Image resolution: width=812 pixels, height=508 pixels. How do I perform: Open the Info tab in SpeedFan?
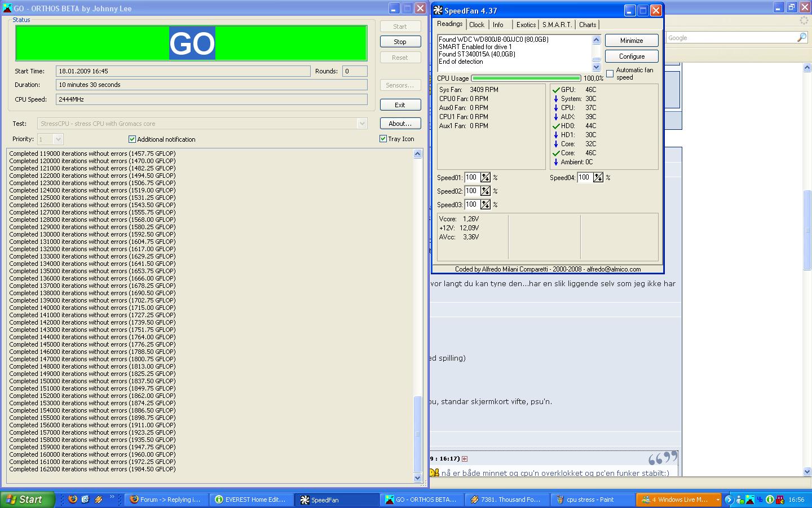[x=498, y=25]
